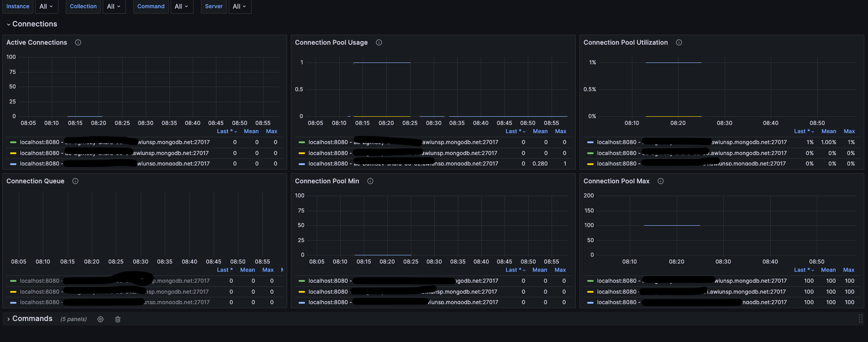Sort Connection Pool Usage legend by Mean
The width and height of the screenshot is (868, 342).
pos(540,131)
